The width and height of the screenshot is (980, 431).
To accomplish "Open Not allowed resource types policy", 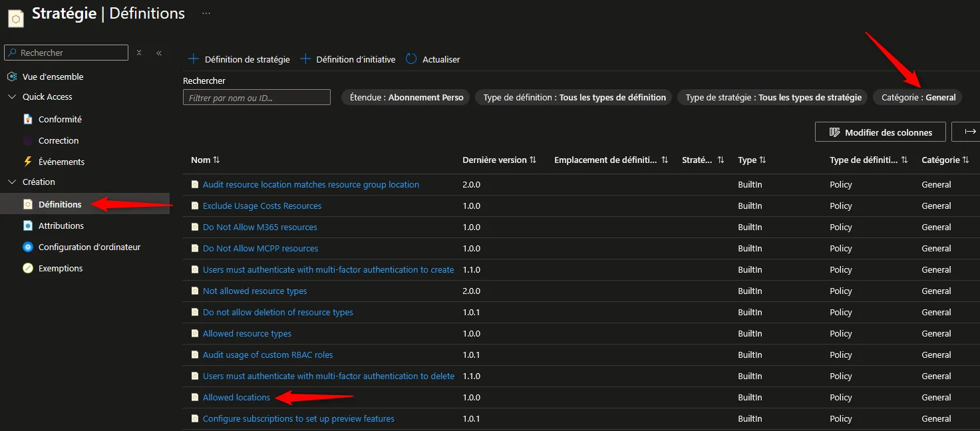I will click(x=255, y=291).
